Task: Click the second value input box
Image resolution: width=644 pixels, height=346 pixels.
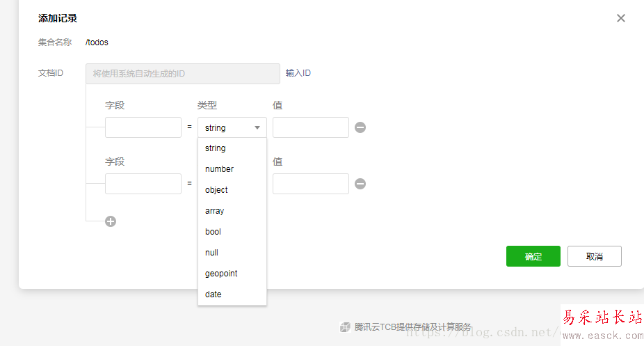Action: pyautogui.click(x=311, y=184)
